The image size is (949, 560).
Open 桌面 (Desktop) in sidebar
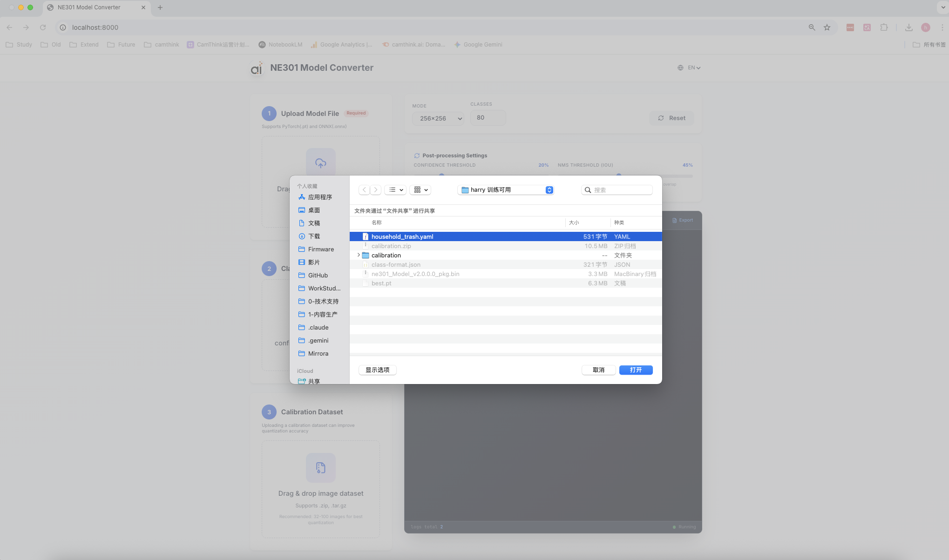314,210
